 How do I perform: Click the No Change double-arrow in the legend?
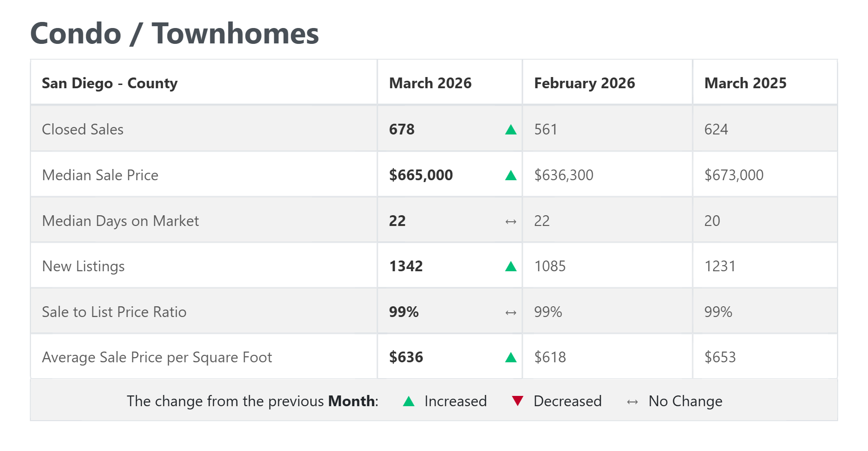632,402
